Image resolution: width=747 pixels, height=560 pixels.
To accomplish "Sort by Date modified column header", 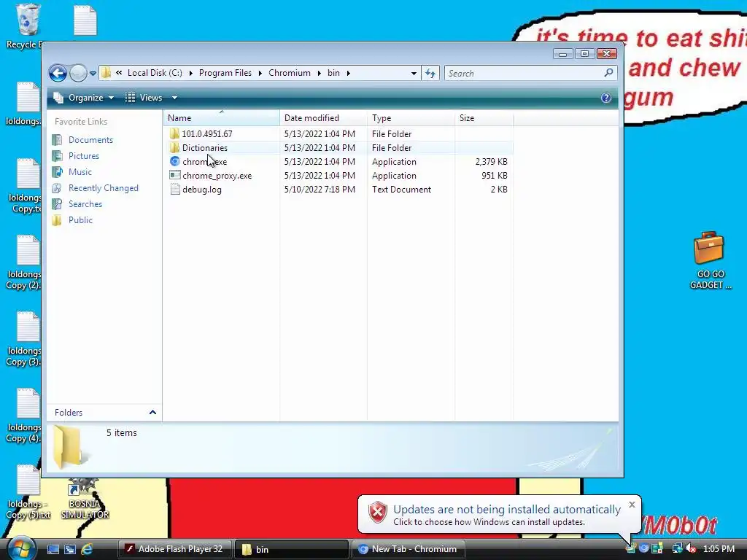I will tap(323, 117).
